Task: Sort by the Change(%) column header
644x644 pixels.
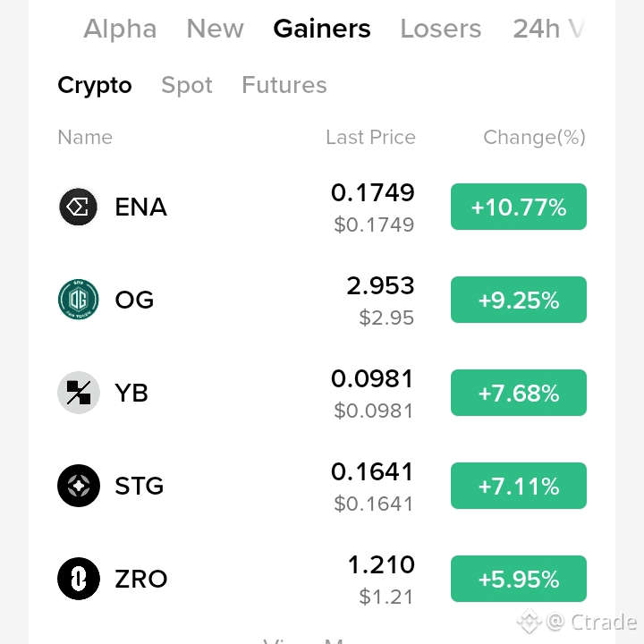Action: [534, 138]
